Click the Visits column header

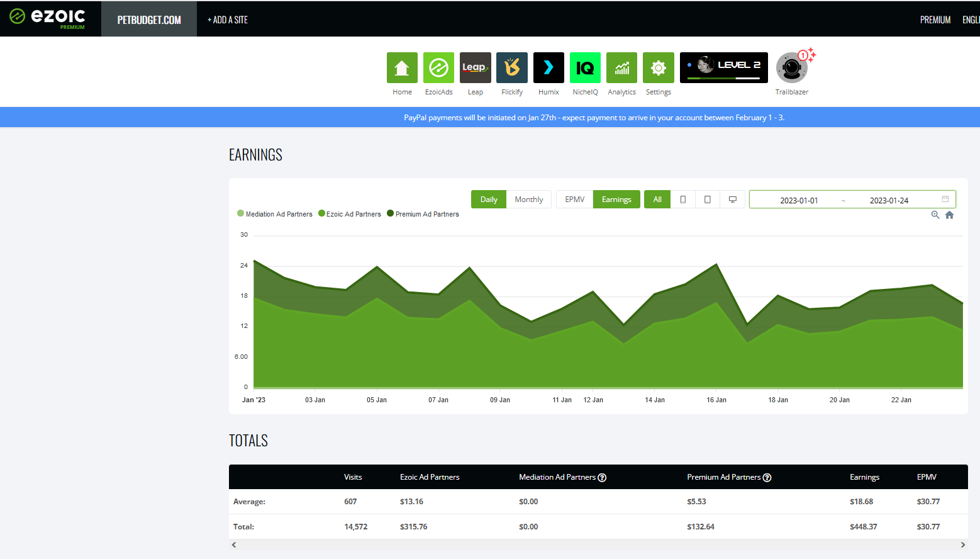pos(353,477)
